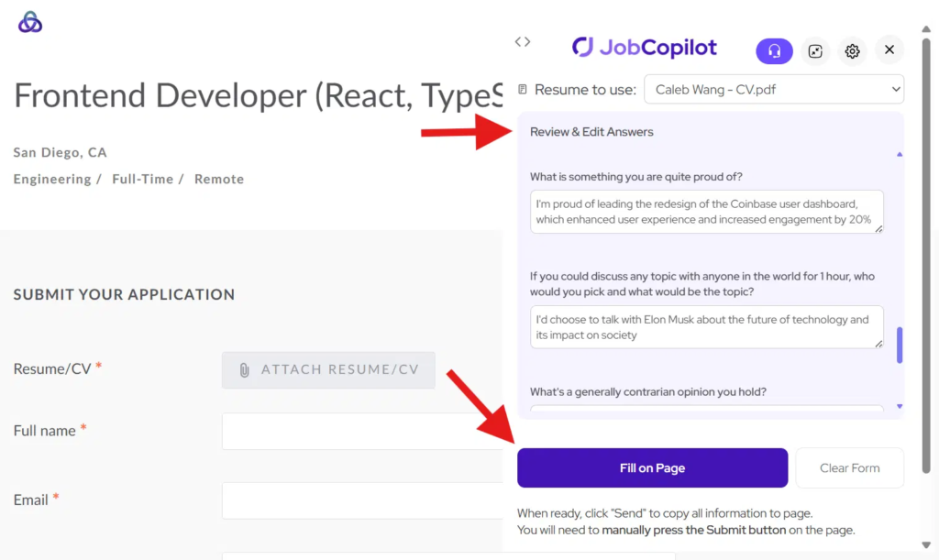
Task: Click the answers list scroll-up arrow
Action: 899,154
